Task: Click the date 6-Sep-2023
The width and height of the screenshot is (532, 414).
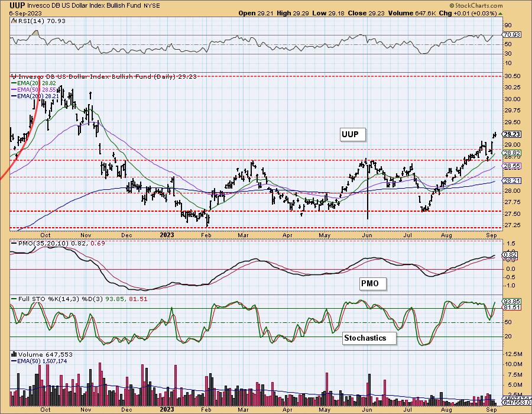Action: pos(25,13)
